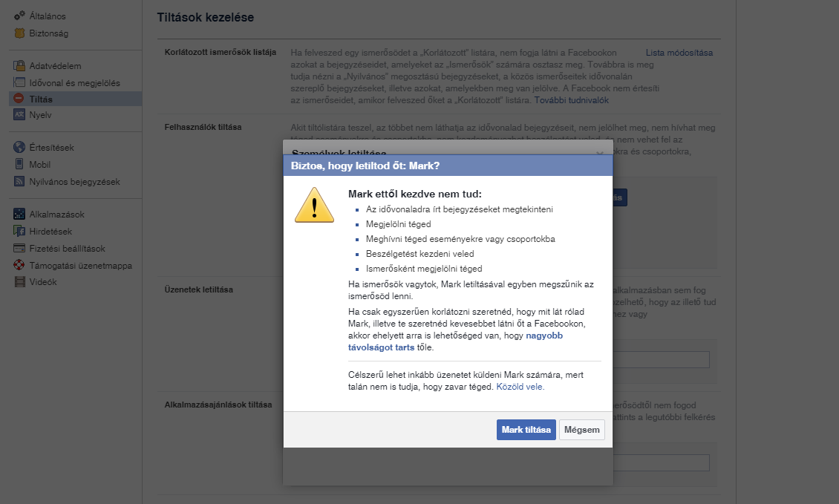
Task: Click the Értesítések globe icon
Action: (x=19, y=147)
